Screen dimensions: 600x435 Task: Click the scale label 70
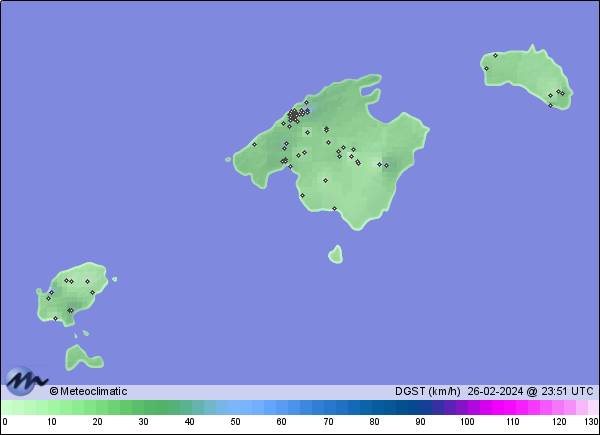(328, 422)
